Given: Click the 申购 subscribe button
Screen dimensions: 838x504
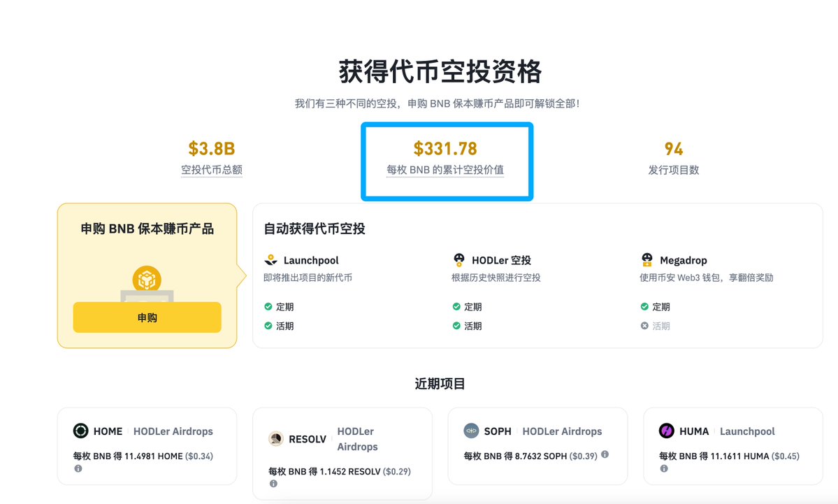Looking at the screenshot, I should [x=147, y=317].
